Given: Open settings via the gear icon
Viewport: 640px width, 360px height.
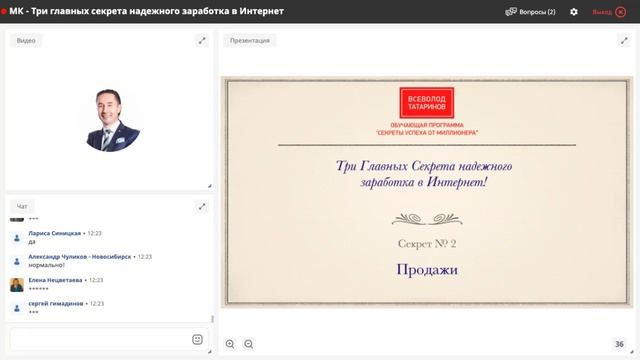Looking at the screenshot, I should coord(574,12).
